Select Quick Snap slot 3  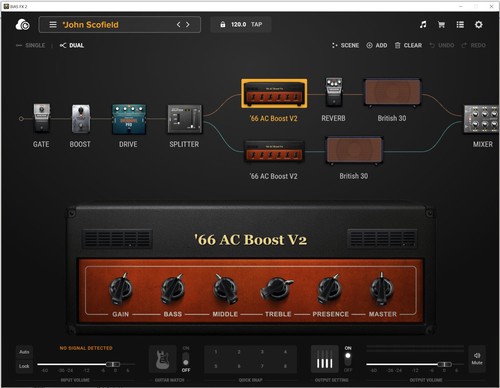(x=262, y=352)
